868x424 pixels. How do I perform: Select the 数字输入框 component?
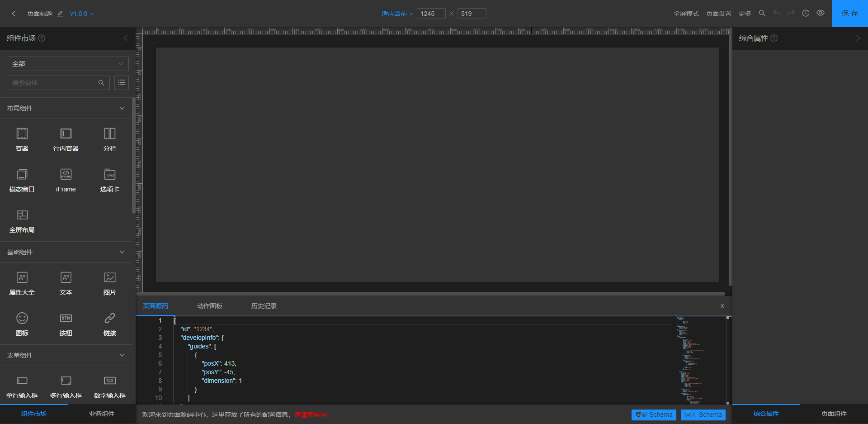(x=110, y=387)
